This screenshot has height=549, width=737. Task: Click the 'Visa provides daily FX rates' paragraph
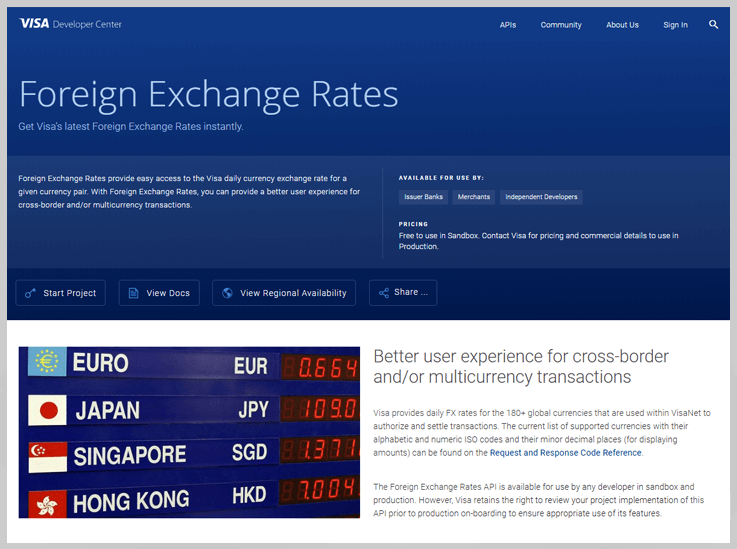[x=542, y=433]
